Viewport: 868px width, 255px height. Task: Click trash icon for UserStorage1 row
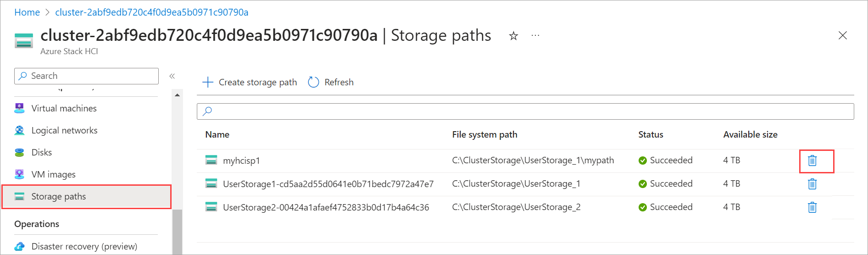tap(812, 184)
